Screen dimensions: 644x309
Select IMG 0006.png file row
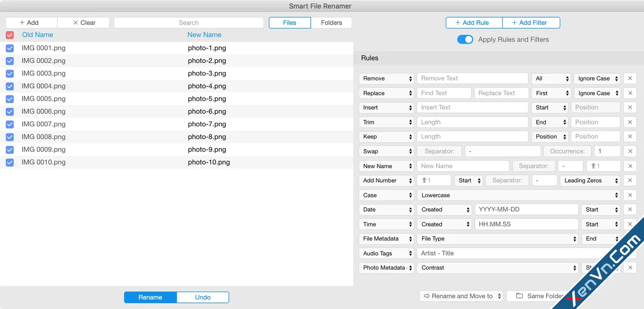click(176, 112)
